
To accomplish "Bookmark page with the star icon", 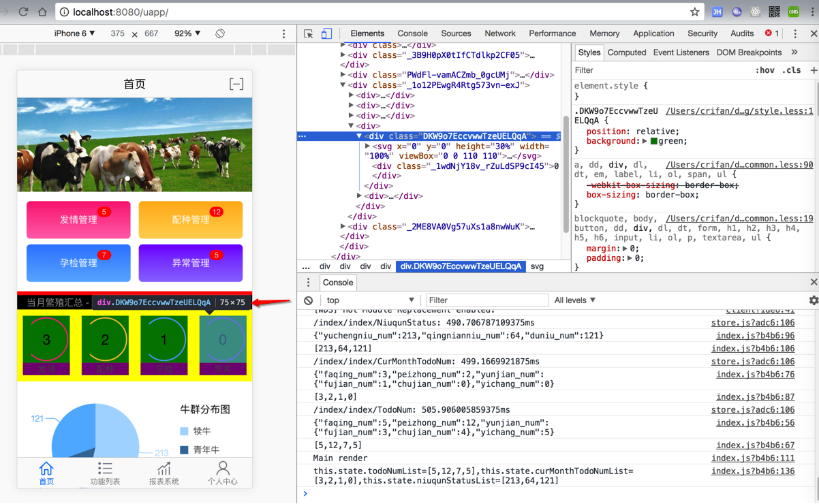I will click(694, 12).
